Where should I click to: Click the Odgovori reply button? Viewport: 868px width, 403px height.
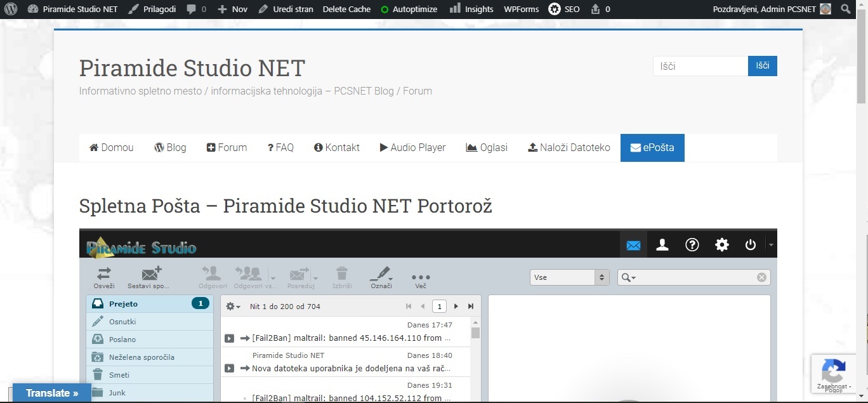(213, 277)
